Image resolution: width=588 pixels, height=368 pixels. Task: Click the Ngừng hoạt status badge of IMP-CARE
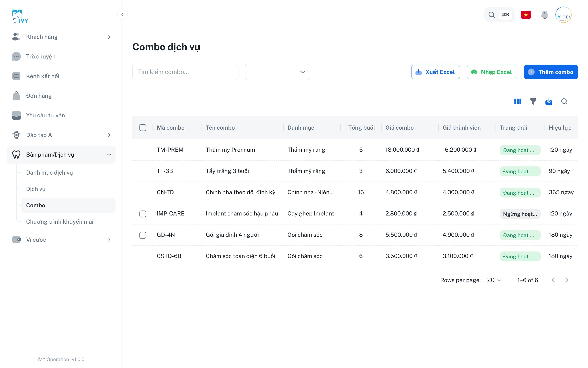tap(520, 214)
